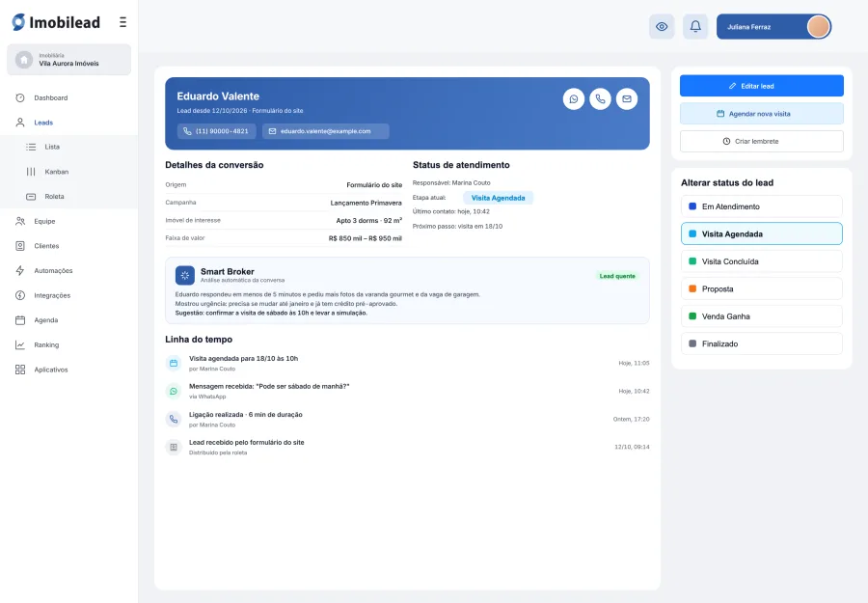
Task: Click calendar icon of visita agendada timeline entry
Action: pos(174,363)
